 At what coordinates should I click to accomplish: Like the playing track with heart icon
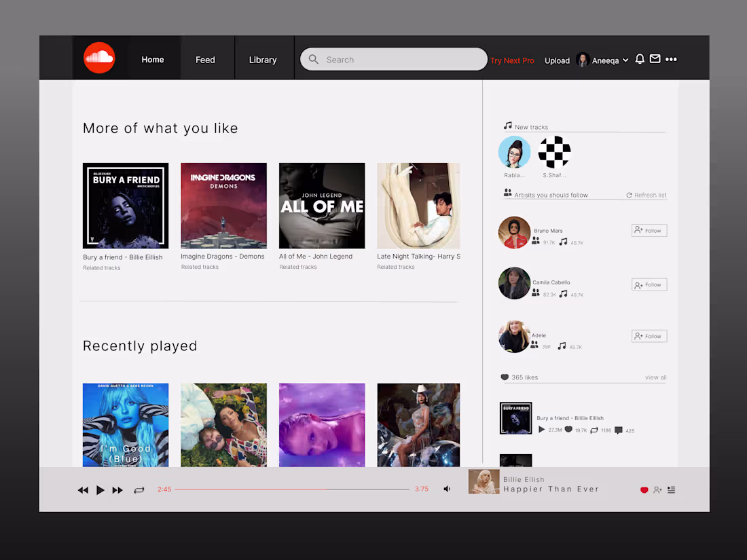pyautogui.click(x=644, y=490)
